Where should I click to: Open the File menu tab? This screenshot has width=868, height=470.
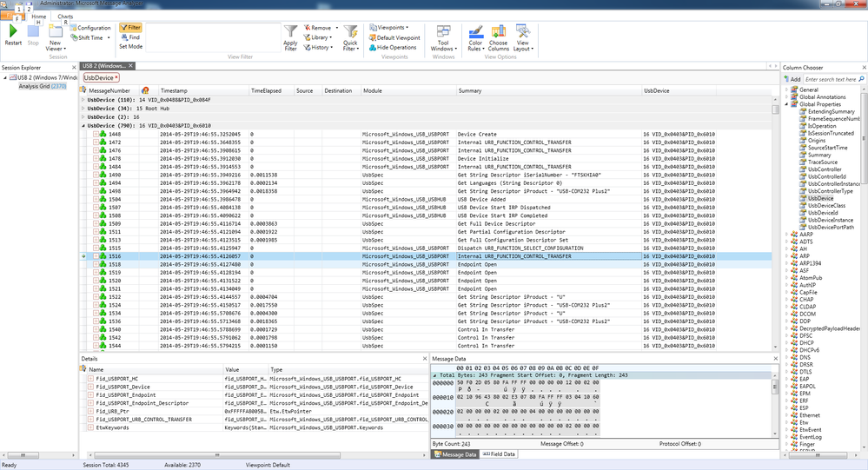tap(11, 17)
